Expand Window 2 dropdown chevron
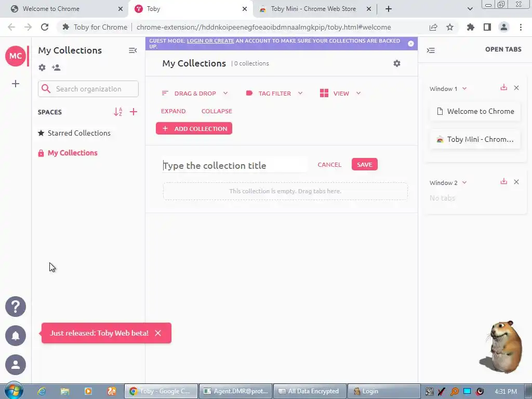This screenshot has height=399, width=532. click(464, 182)
